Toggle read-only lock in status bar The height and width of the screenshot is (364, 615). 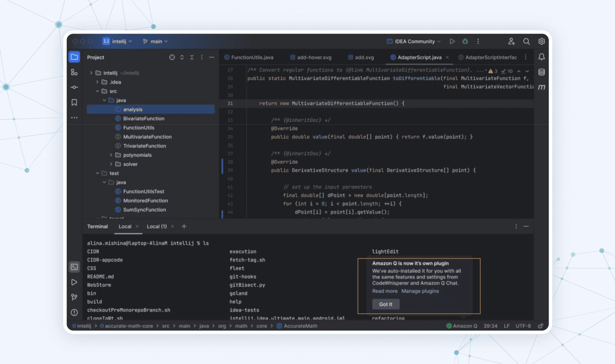coord(540,326)
